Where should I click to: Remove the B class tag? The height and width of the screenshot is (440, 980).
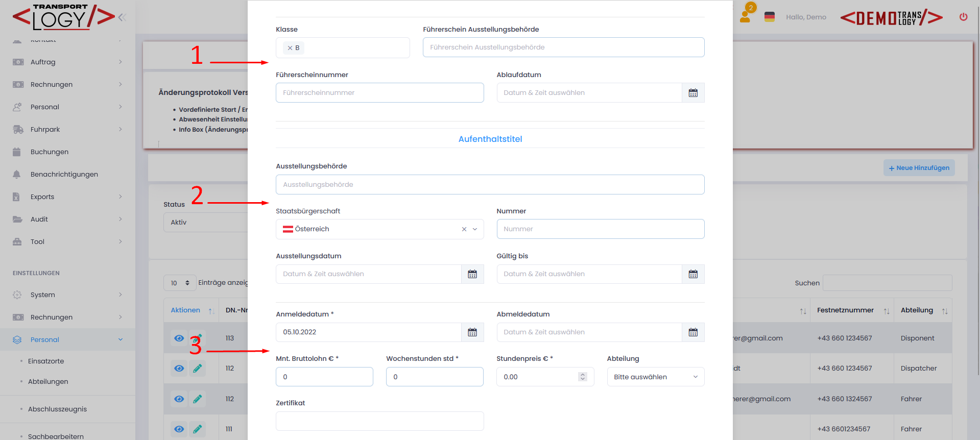(x=290, y=48)
